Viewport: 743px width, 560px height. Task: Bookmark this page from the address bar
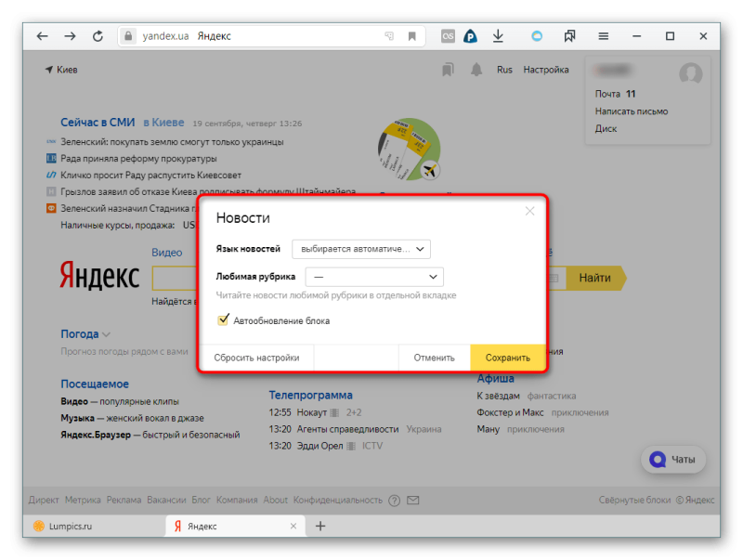pos(411,36)
